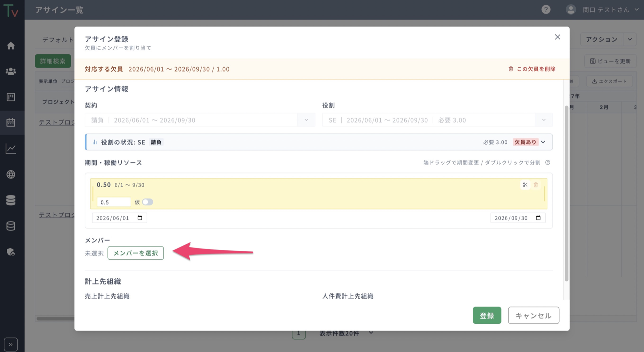Click the second テストプロジェクト link in table

point(57,215)
